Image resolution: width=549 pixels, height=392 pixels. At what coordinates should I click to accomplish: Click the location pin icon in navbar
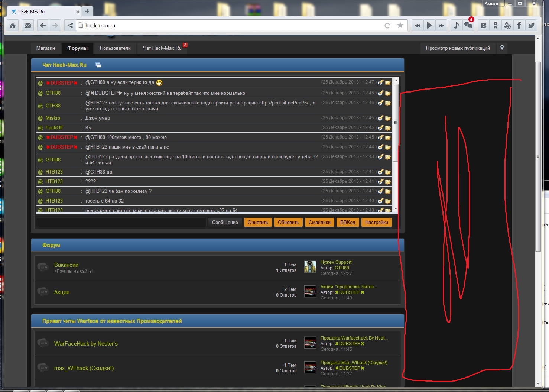click(502, 48)
